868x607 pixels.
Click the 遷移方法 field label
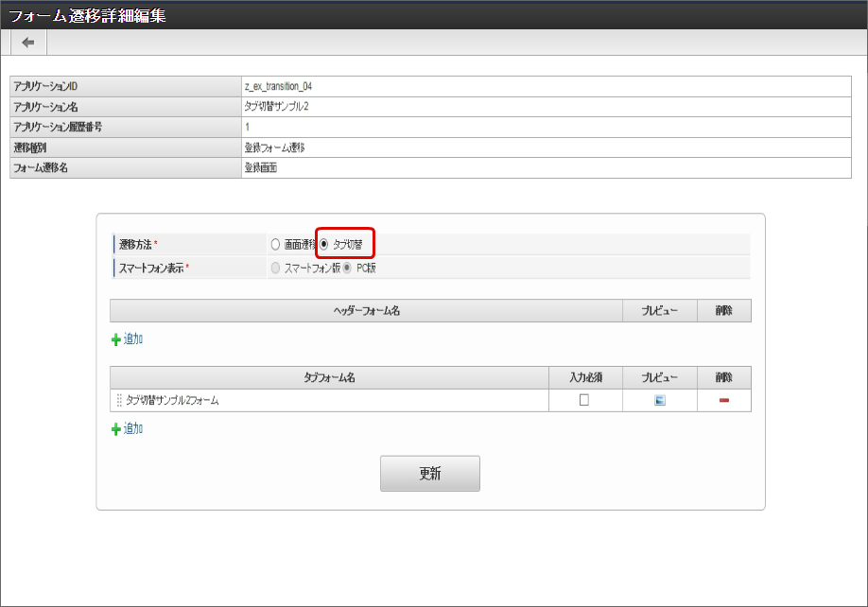[x=135, y=244]
